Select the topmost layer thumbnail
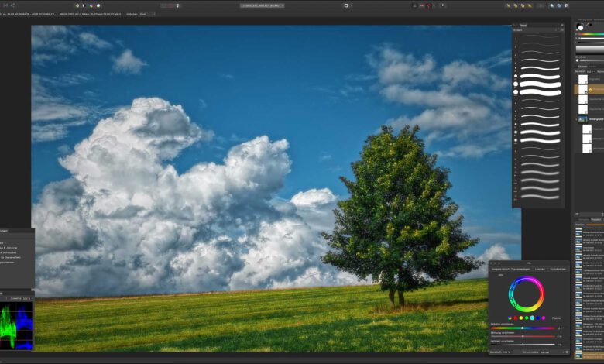 coord(583,79)
